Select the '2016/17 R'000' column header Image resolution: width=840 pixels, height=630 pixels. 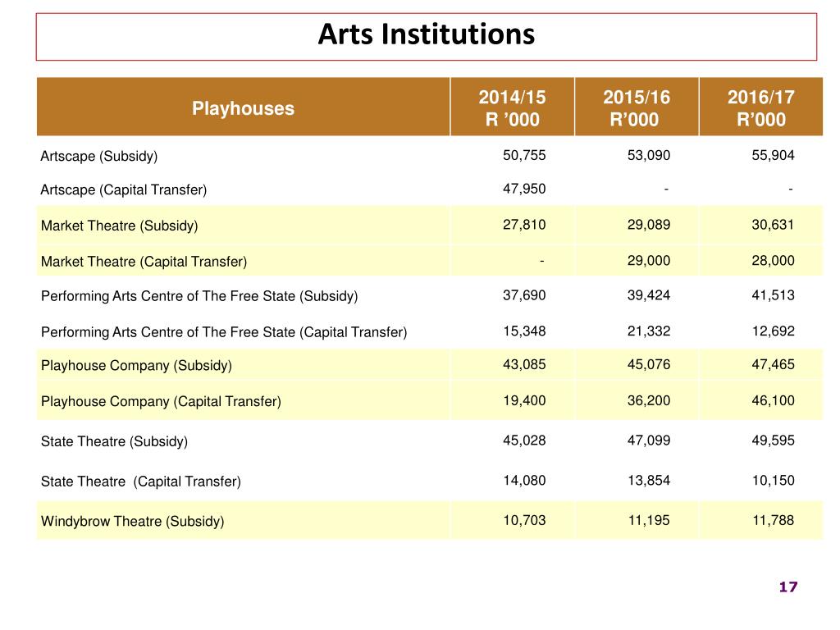click(760, 108)
